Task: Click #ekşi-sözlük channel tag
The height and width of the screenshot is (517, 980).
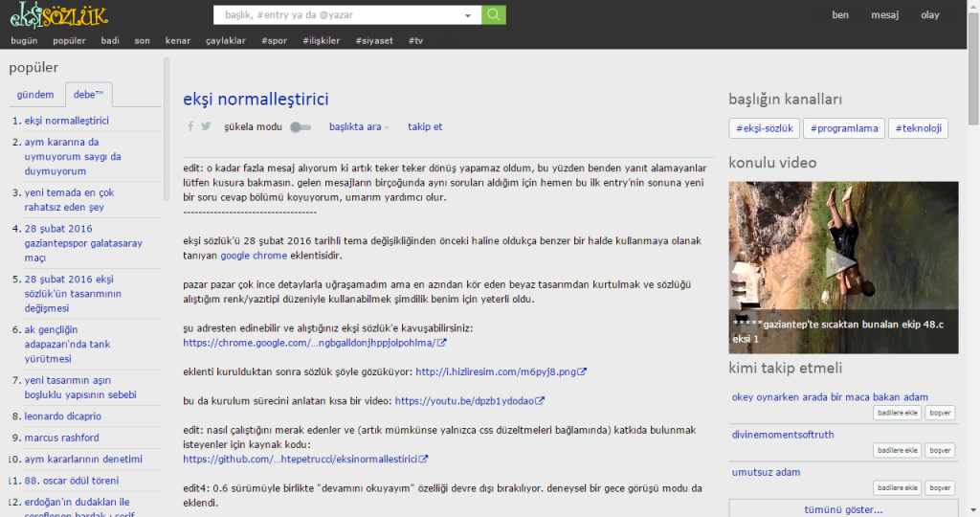Action: (x=765, y=128)
